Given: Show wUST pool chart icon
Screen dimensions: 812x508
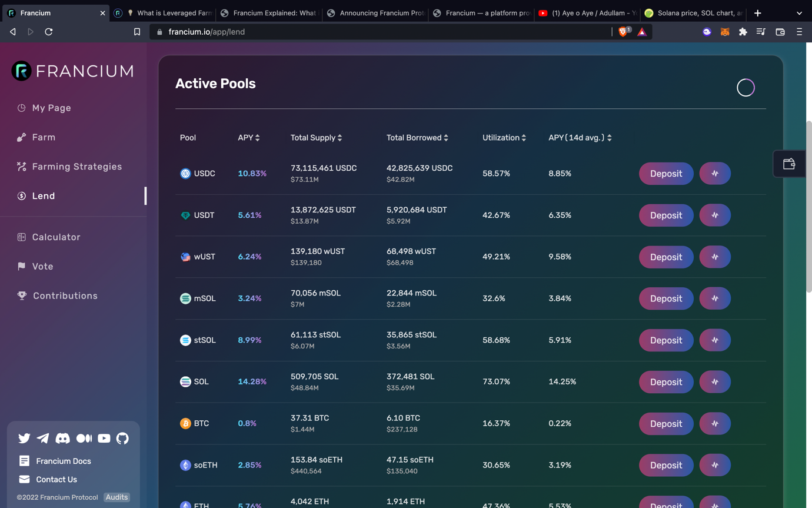Looking at the screenshot, I should 715,257.
